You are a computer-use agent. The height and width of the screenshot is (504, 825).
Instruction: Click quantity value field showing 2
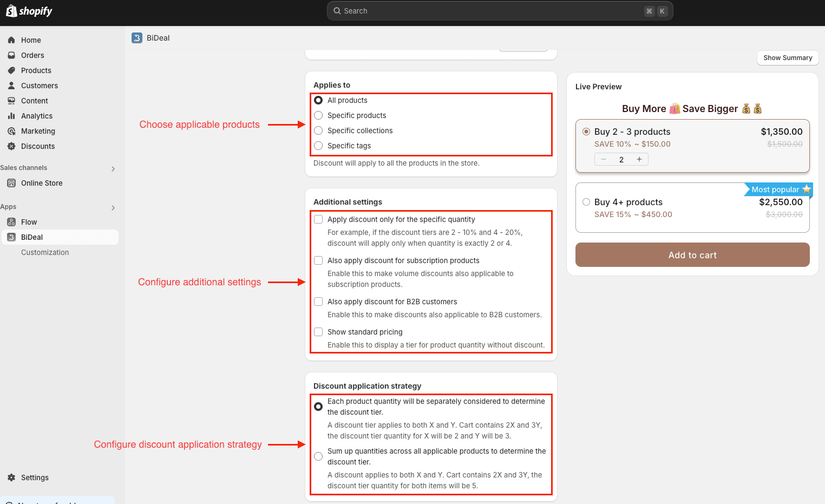pos(621,159)
